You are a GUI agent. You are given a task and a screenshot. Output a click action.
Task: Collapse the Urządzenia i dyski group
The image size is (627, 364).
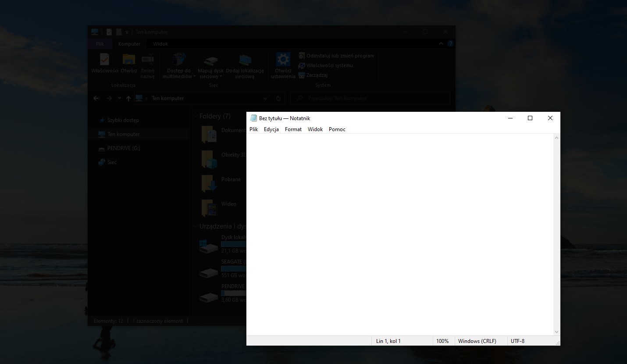click(195, 226)
